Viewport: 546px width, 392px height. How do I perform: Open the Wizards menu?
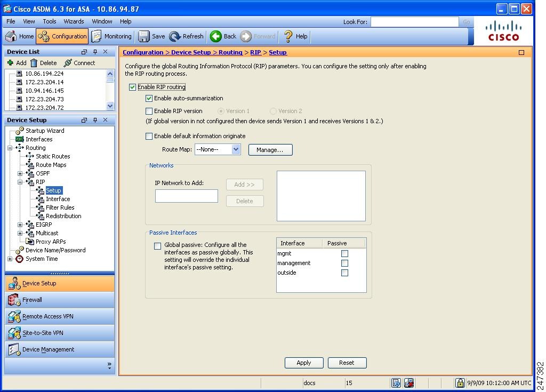[74, 21]
